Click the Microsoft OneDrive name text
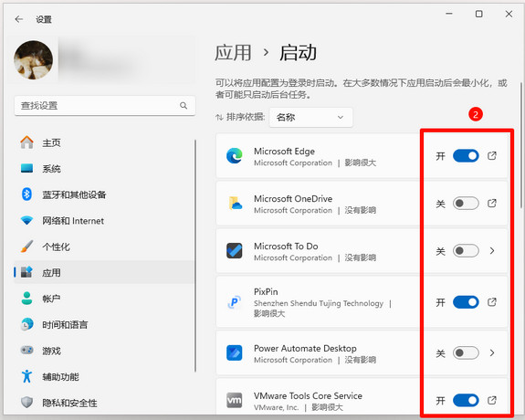This screenshot has height=420, width=525. point(293,199)
